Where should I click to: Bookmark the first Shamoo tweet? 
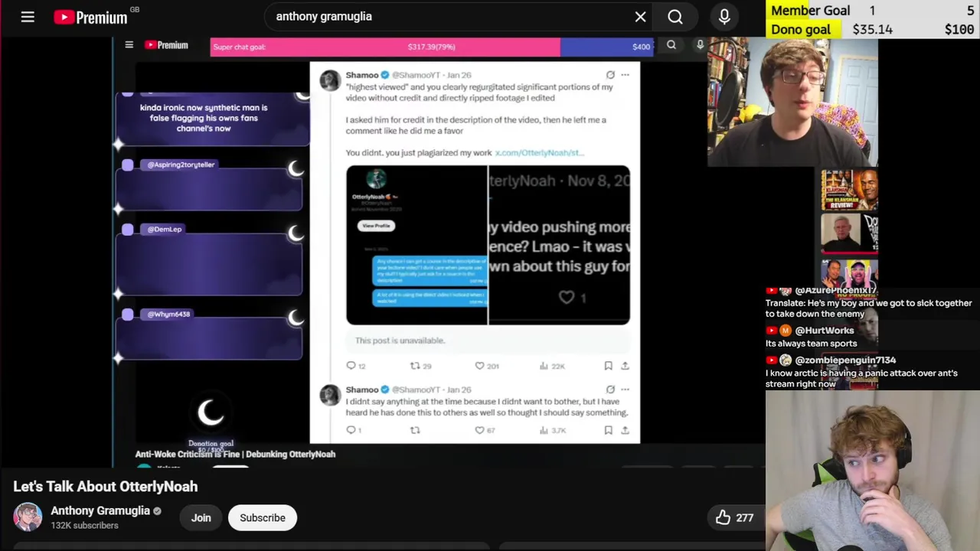[x=608, y=366]
